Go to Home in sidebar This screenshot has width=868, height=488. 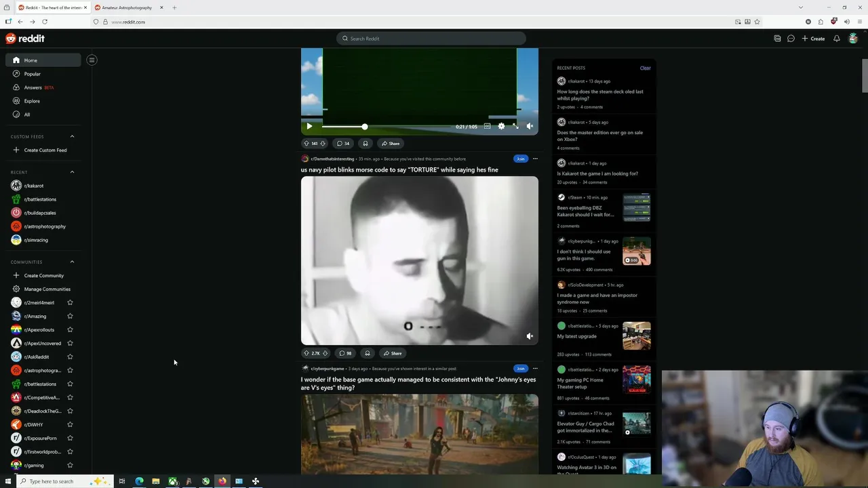click(43, 60)
